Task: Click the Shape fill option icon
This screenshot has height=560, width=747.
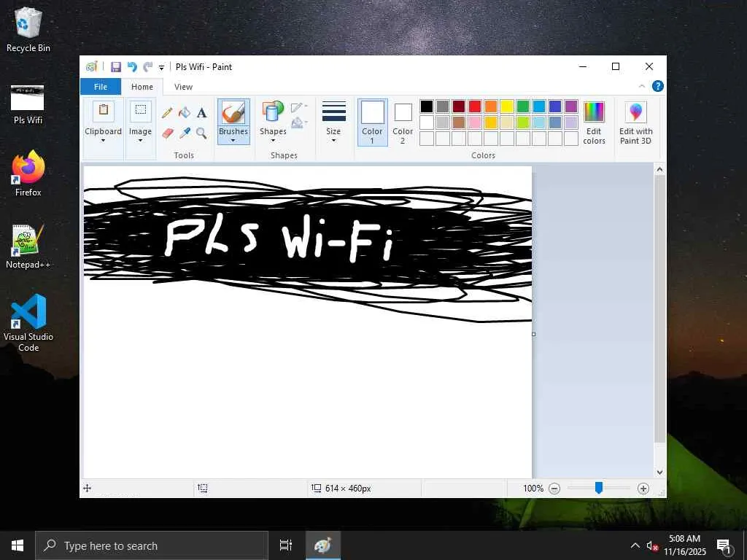Action: pos(298,122)
